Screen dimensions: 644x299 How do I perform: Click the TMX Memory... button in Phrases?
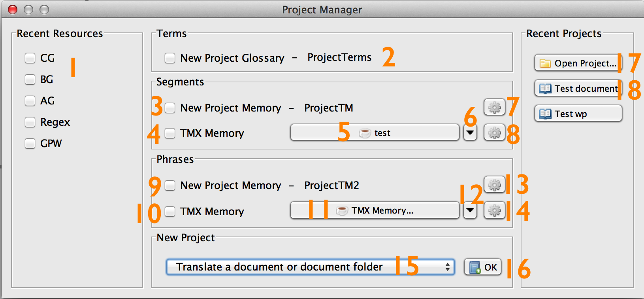coord(375,210)
